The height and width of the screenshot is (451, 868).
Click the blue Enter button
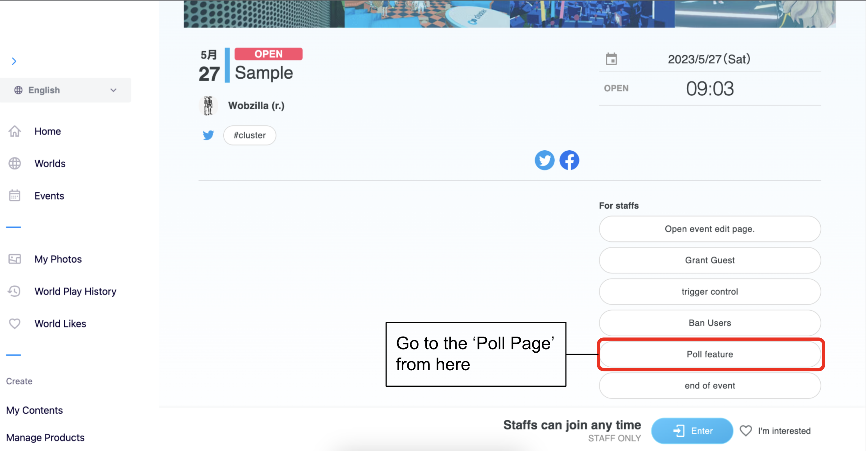point(692,431)
